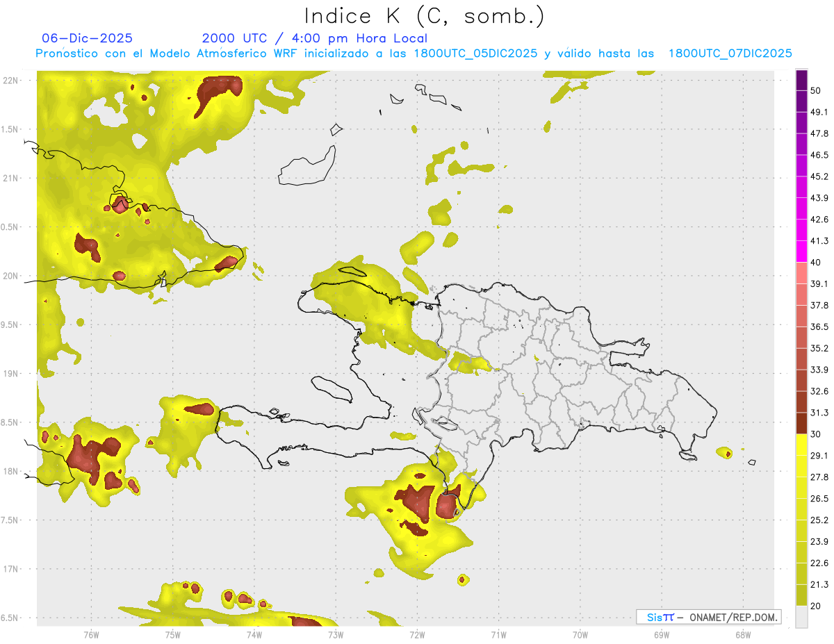Click the '18N' latitude axis label

click(11, 471)
